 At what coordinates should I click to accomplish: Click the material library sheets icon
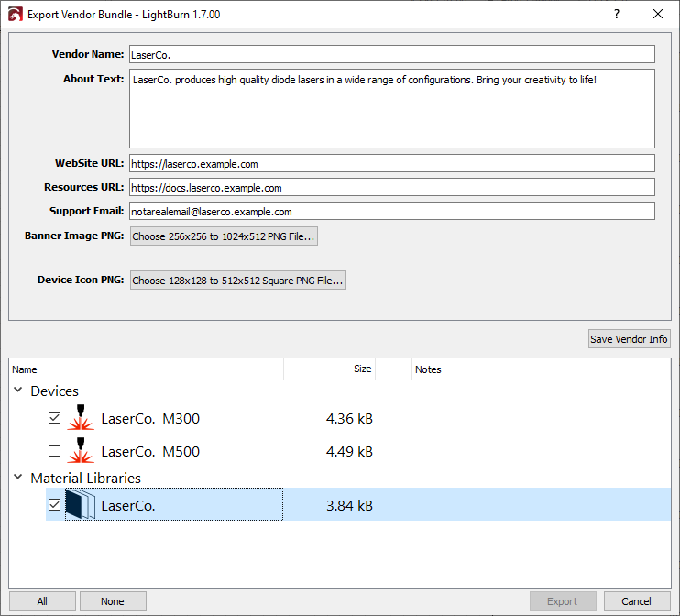pos(81,504)
